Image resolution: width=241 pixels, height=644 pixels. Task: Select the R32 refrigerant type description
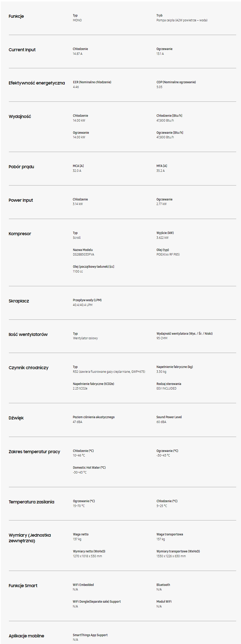109,372
